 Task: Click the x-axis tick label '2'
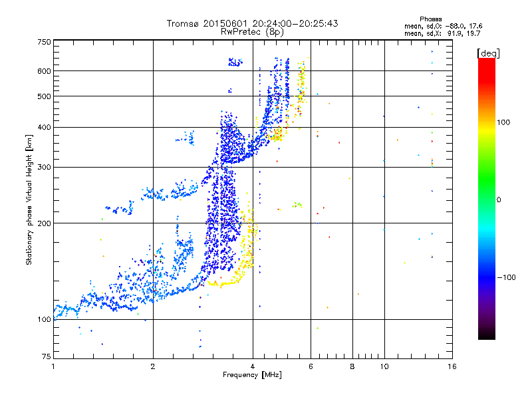coord(153,366)
